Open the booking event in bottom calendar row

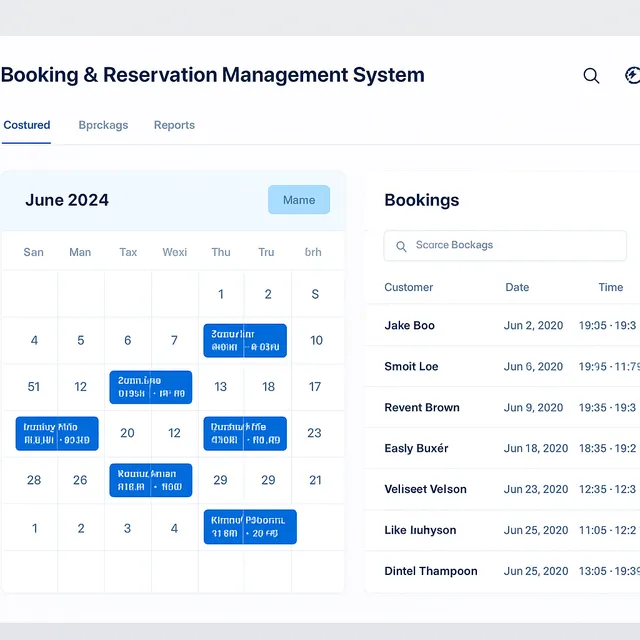click(x=250, y=527)
